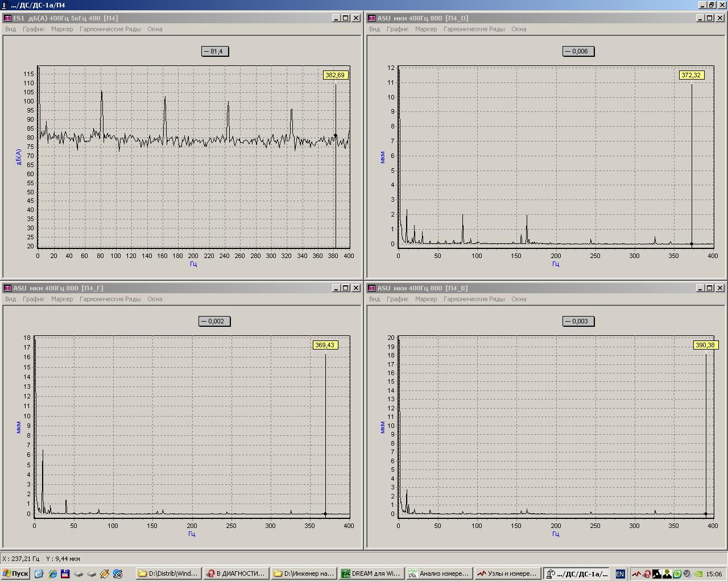Image resolution: width=728 pixels, height=582 pixels.
Task: Click status bar text Y : 9,44 мкм
Action: (x=63, y=559)
